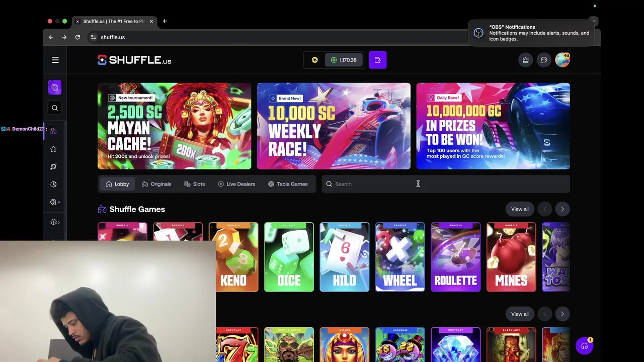The height and width of the screenshot is (362, 644).
Task: Open chat via speech bubble icon
Action: pyautogui.click(x=544, y=60)
